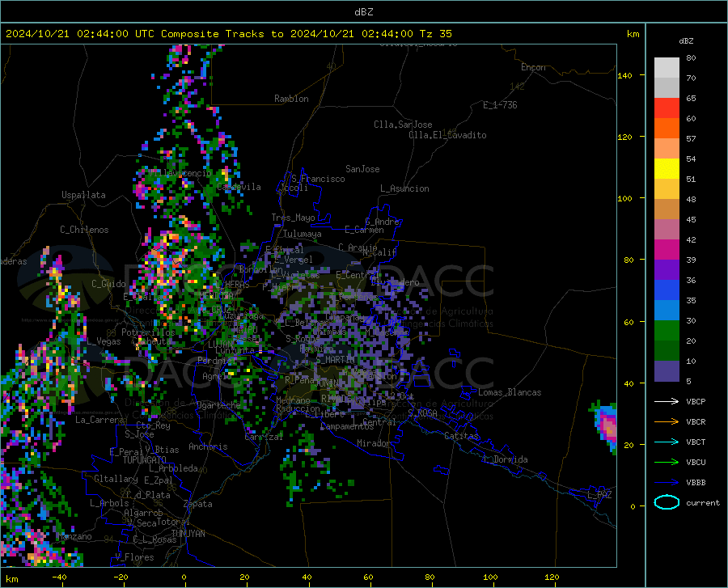728x588 pixels.
Task: Click the slate purple 10 dBZ swatch
Action: (x=667, y=371)
